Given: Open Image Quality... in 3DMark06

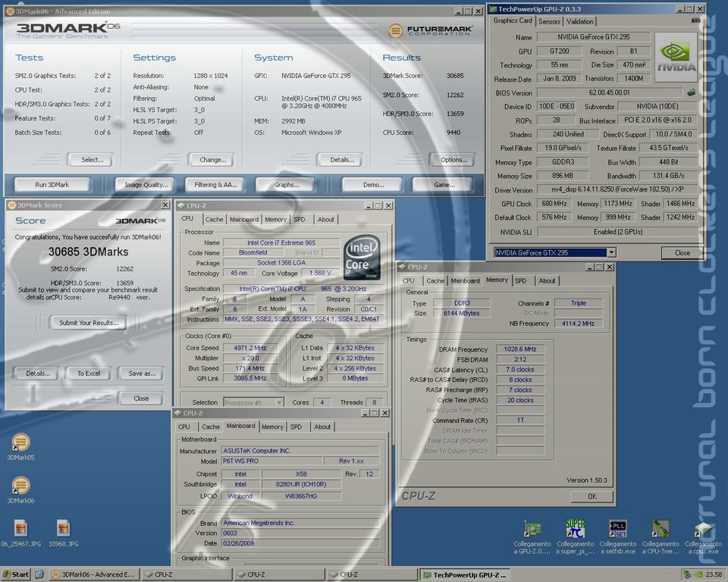Looking at the screenshot, I should (x=146, y=185).
